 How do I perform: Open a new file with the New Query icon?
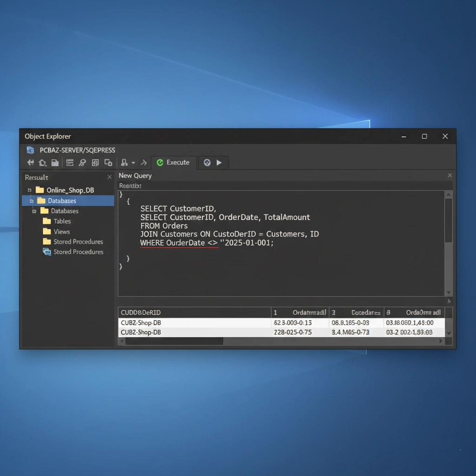click(55, 162)
